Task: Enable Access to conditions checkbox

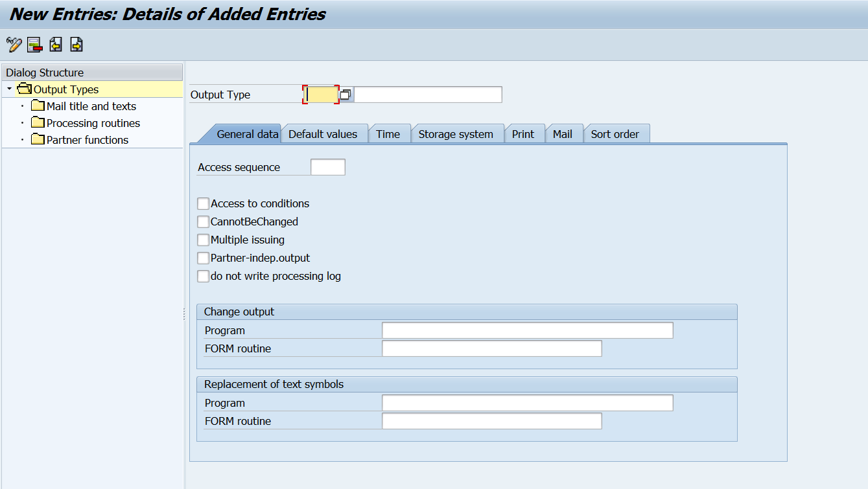Action: click(x=204, y=203)
